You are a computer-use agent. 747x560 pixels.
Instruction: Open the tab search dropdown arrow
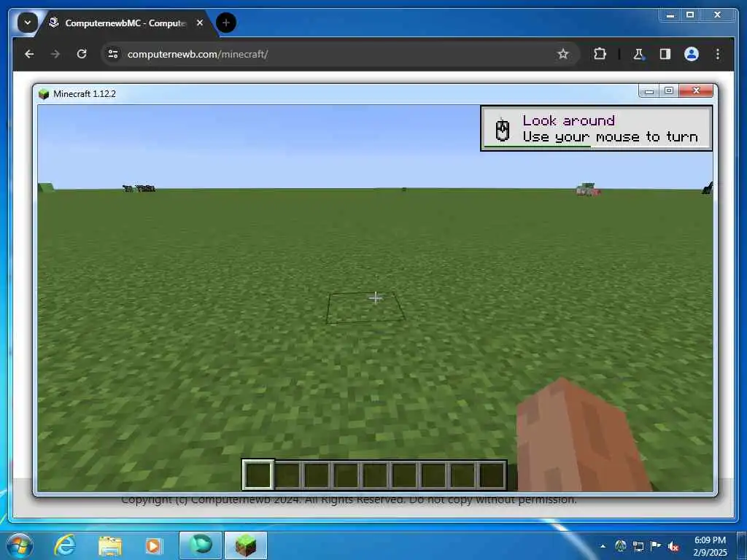27,23
